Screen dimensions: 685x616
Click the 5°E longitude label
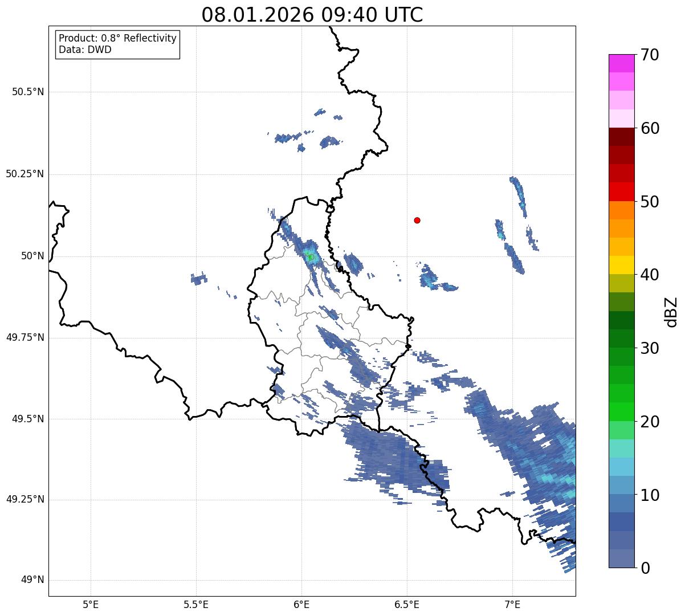point(91,604)
